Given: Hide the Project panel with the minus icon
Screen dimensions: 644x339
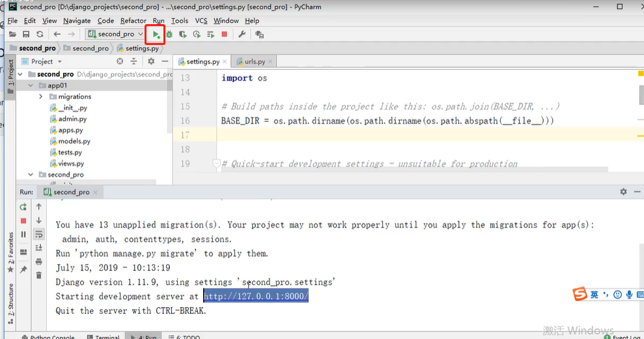Looking at the screenshot, I should pos(165,61).
